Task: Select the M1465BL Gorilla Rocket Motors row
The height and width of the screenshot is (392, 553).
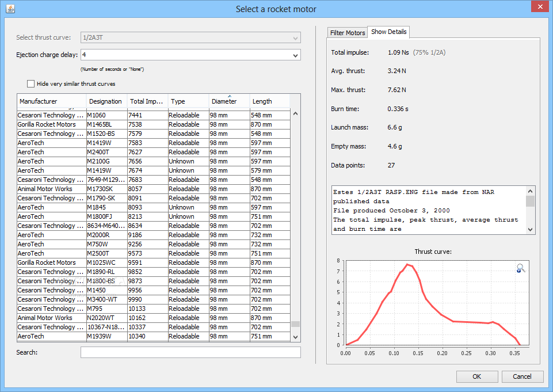Action: 154,124
